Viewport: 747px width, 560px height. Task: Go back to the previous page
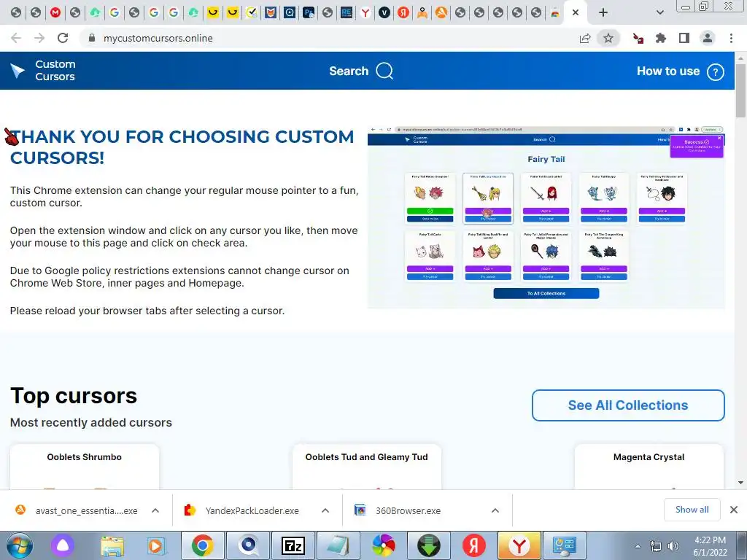click(x=16, y=38)
